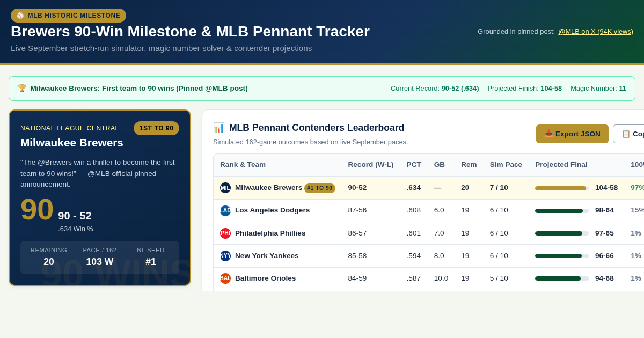Viewport: 644px width, 338px height.
Task: Select Milwaukee Brewers team name in leaderboard
Action: [268, 188]
